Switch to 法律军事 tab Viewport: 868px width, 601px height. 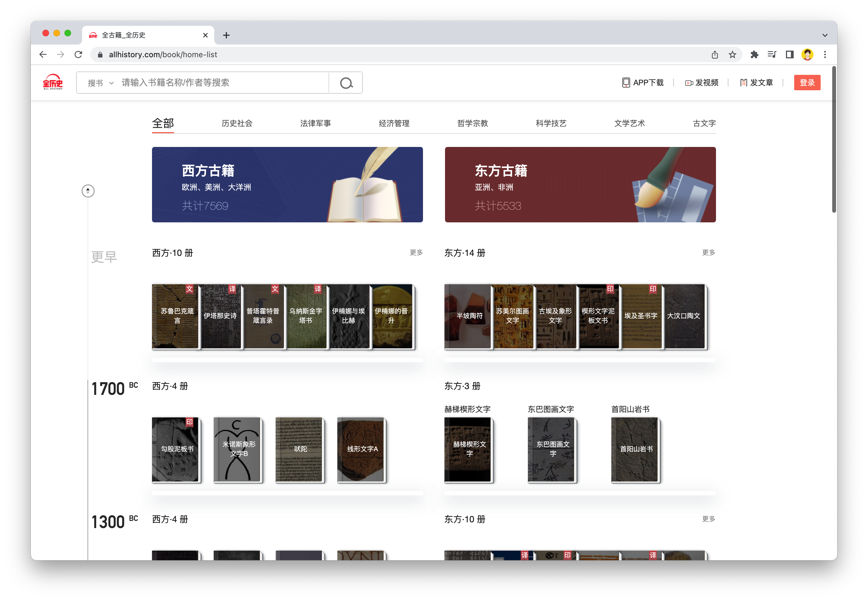315,124
